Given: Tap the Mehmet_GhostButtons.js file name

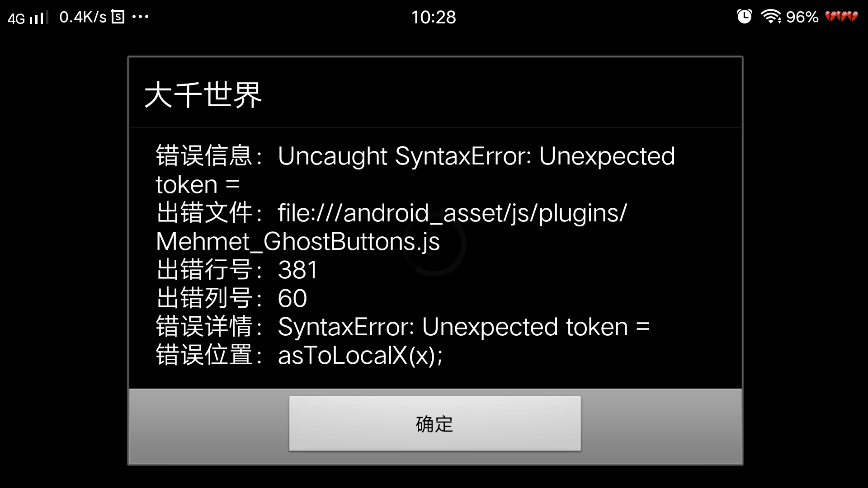Looking at the screenshot, I should (x=297, y=241).
